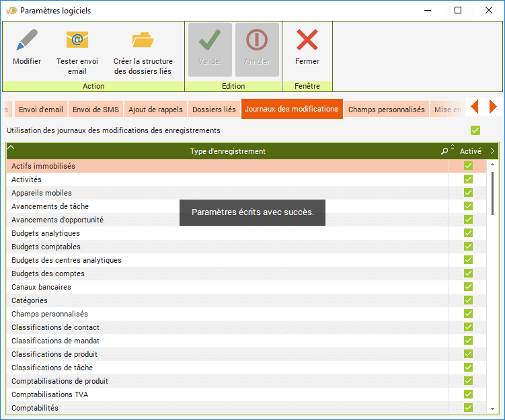Click the list's vertical scrollbar down arrow
This screenshot has height=420, width=505.
point(493,408)
